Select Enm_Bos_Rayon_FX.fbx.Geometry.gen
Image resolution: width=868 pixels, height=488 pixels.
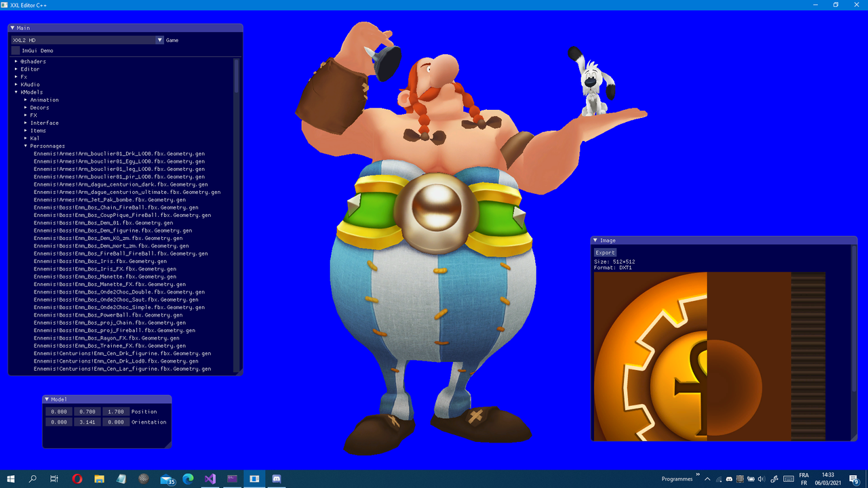[x=106, y=338]
